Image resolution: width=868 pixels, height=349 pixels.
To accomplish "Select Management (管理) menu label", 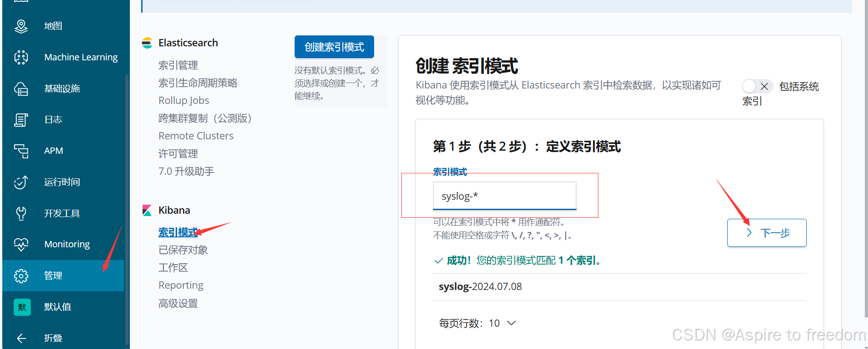I will coord(53,275).
